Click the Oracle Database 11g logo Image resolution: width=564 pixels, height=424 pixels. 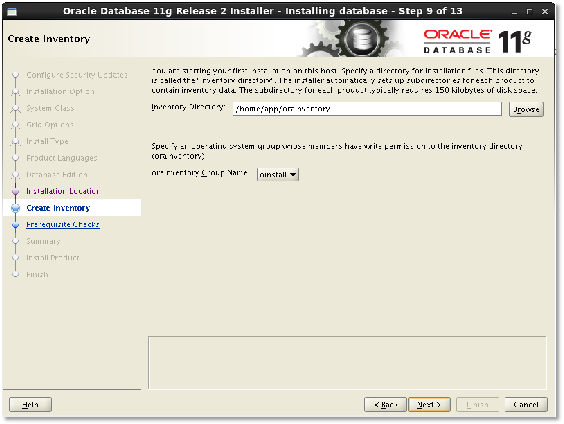[x=477, y=42]
